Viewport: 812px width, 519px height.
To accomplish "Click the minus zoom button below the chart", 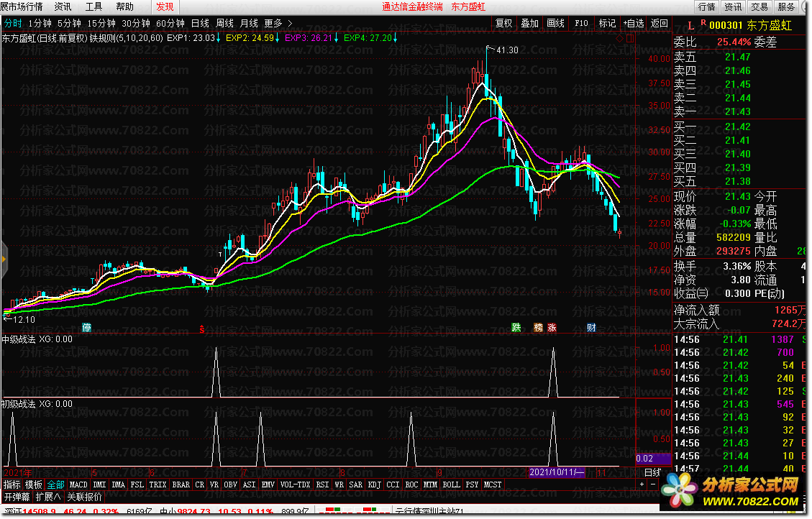I will [654, 484].
